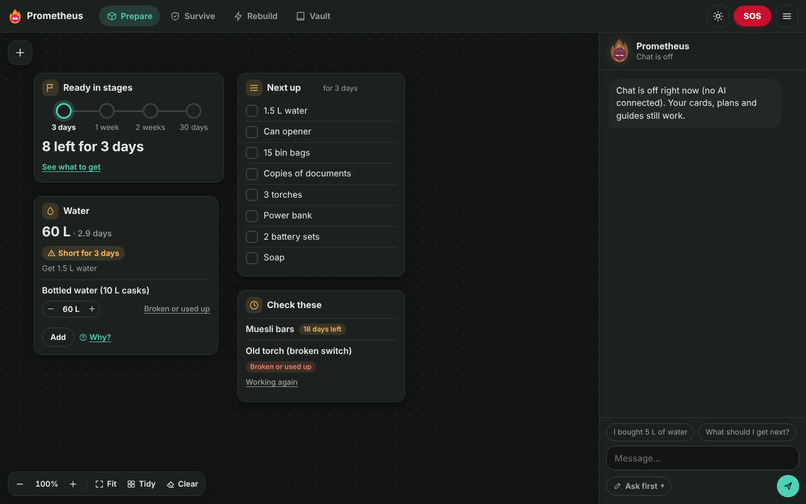Click the Muesli bars entry
This screenshot has width=806, height=504.
pyautogui.click(x=270, y=329)
